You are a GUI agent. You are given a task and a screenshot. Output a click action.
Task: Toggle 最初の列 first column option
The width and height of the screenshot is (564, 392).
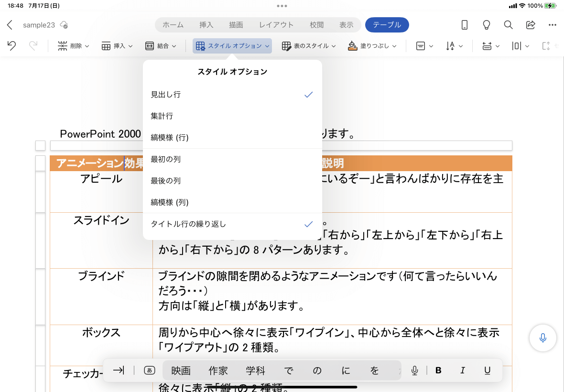[x=232, y=159]
